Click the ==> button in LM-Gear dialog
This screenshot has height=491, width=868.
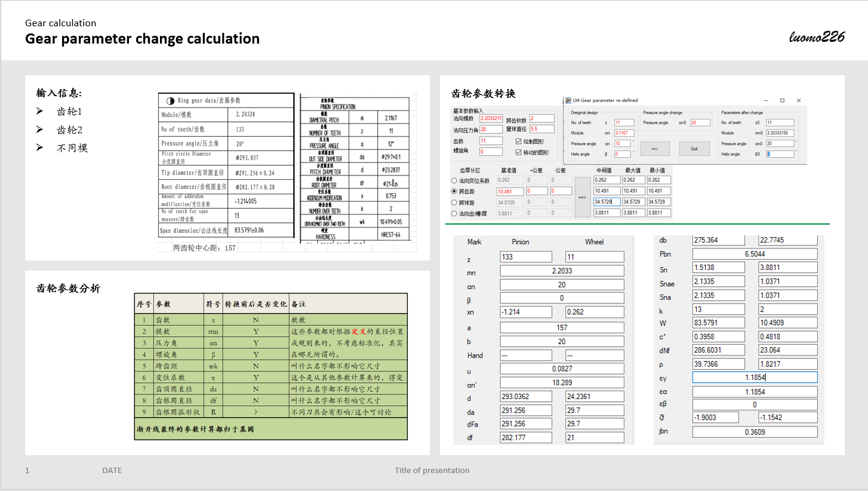[x=654, y=149]
